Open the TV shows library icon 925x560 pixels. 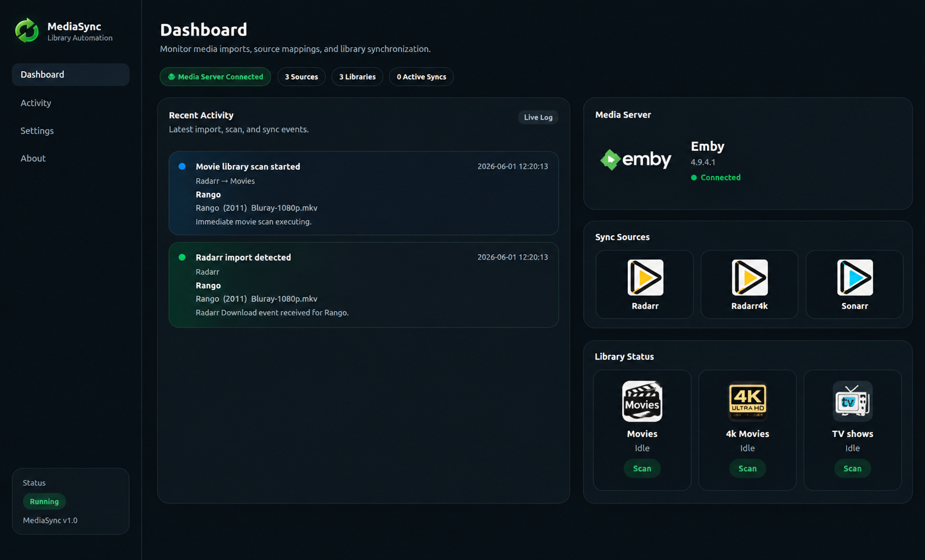[x=853, y=401]
